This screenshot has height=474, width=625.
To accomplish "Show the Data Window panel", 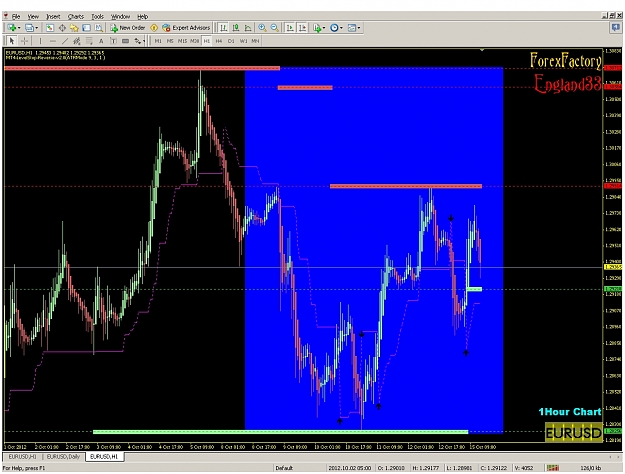I will (x=62, y=28).
